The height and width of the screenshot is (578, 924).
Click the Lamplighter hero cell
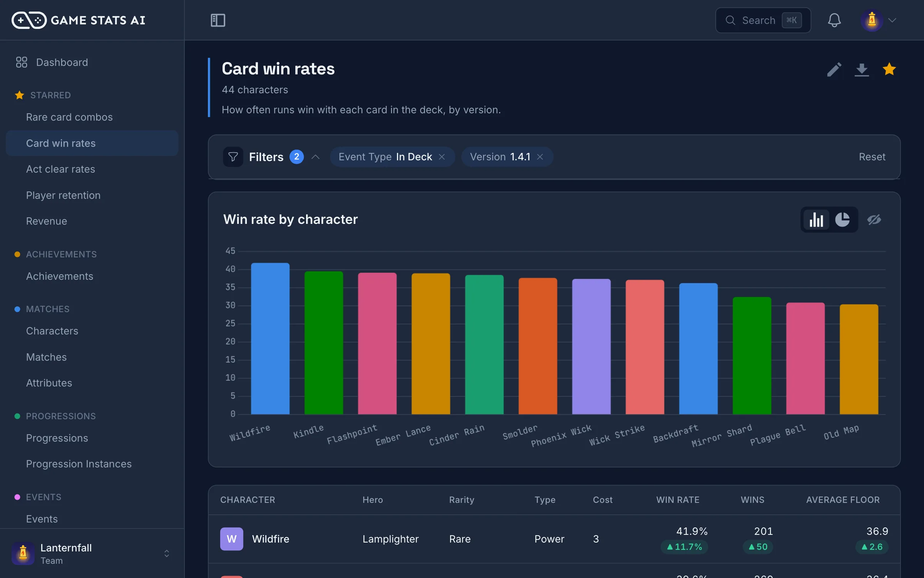(390, 539)
